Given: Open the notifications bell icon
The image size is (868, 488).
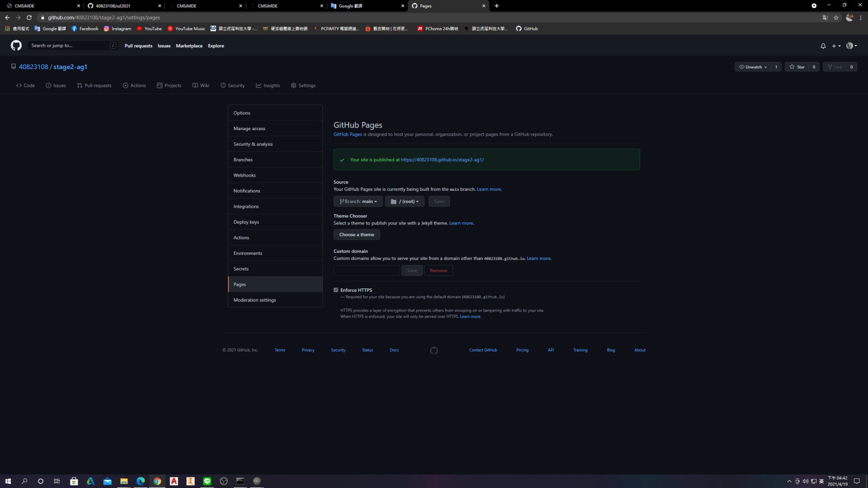Looking at the screenshot, I should [x=823, y=46].
